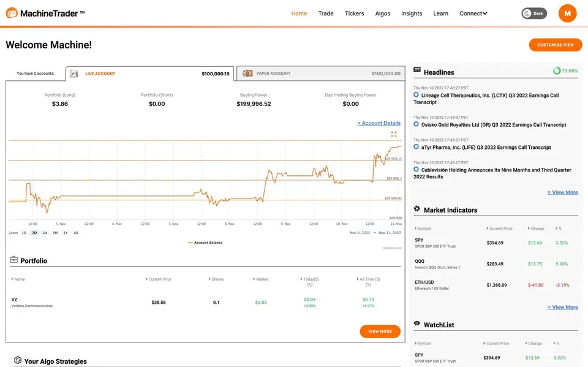Select ETH/USD Ethereum market row

click(496, 285)
